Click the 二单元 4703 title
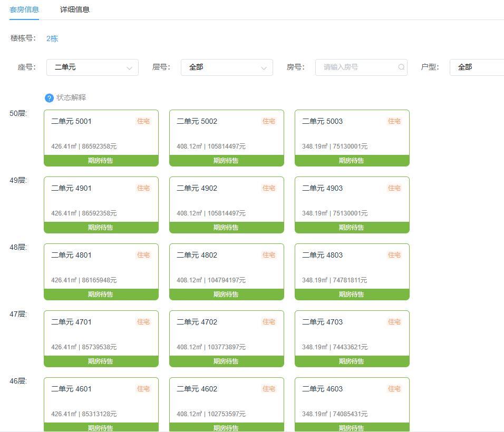 point(322,322)
